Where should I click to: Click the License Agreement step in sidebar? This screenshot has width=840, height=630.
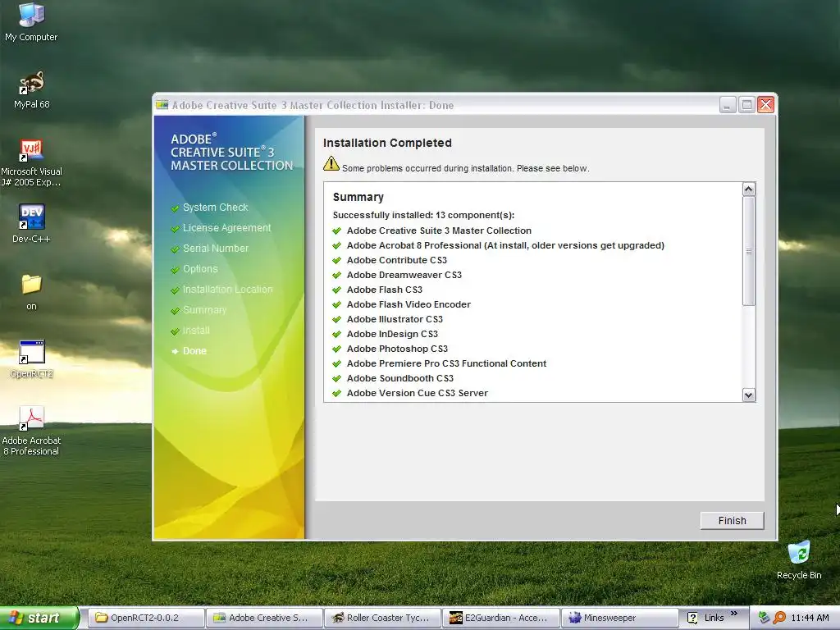226,228
